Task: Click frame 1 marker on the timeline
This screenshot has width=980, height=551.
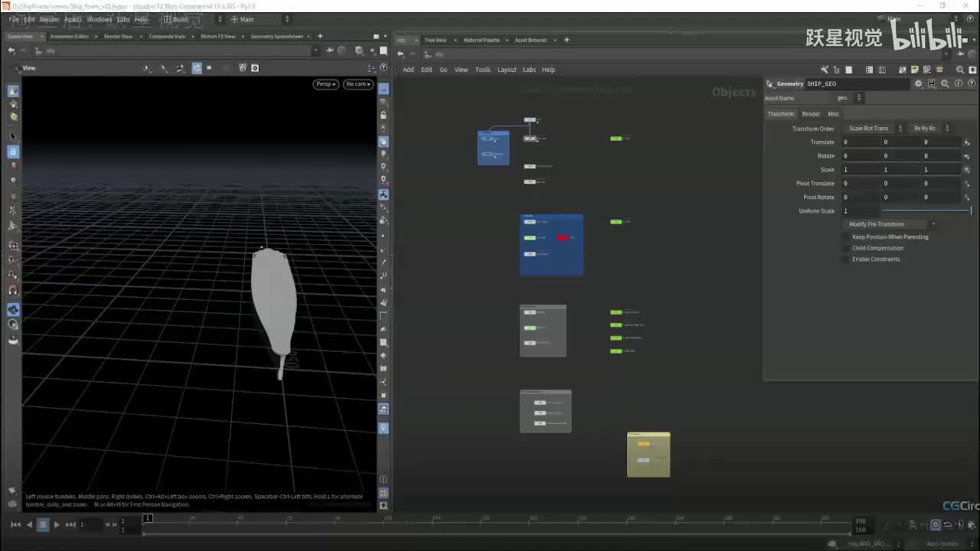Action: pos(148,519)
